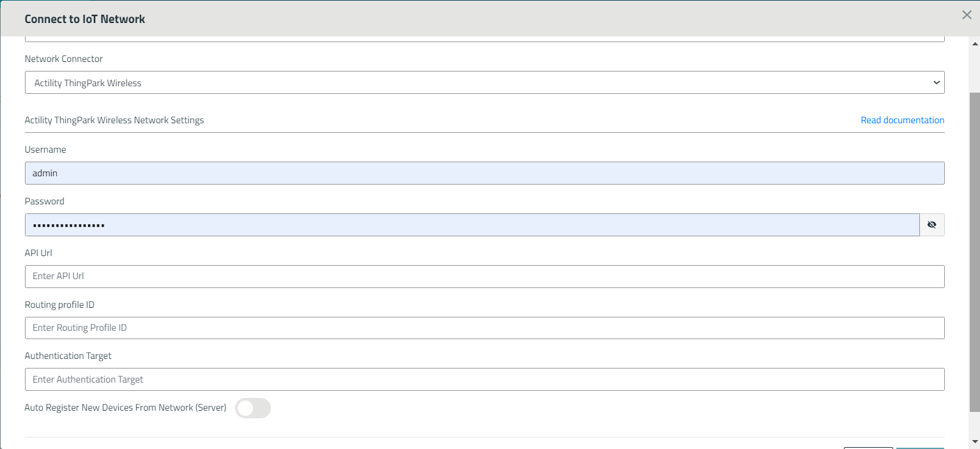Click the cut-off input field under the header
The width and height of the screenshot is (980, 449).
(484, 40)
